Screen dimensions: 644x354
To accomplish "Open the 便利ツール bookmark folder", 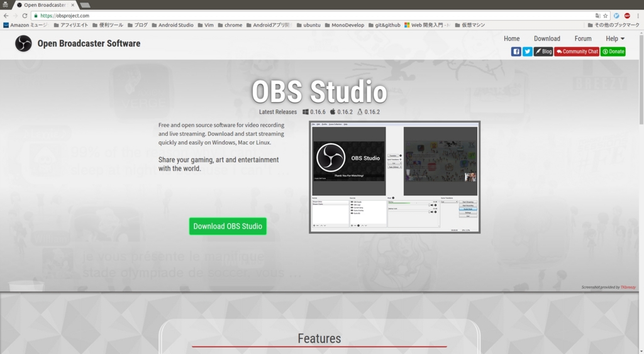I will point(108,25).
